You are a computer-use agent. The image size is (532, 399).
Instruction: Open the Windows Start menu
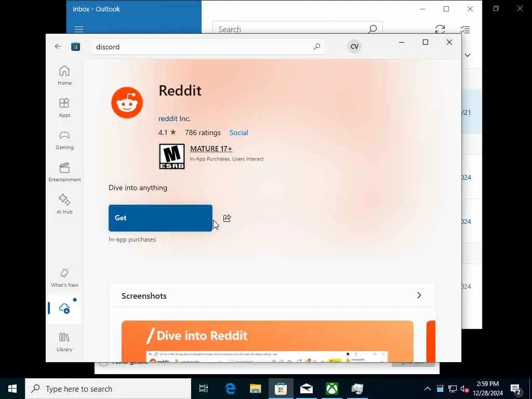12,389
